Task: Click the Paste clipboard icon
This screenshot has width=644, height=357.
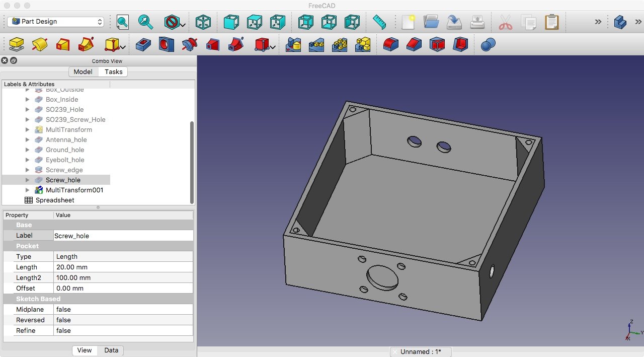Action: 552,22
